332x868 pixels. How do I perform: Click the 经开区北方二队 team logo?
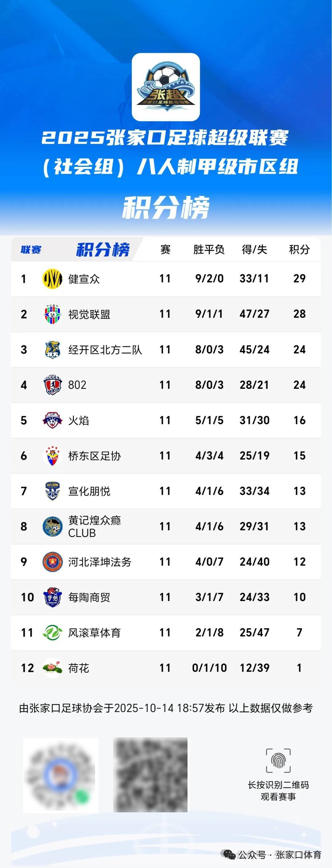pyautogui.click(x=53, y=349)
